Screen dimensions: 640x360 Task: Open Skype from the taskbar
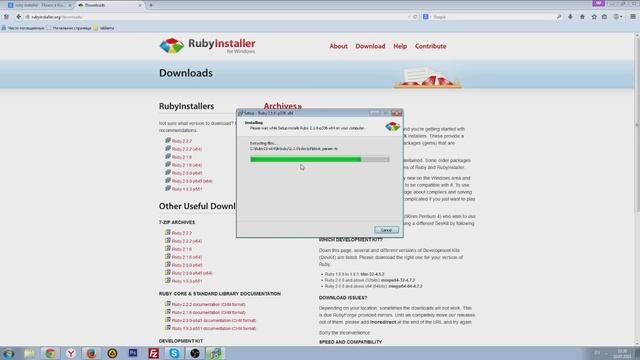coord(174,353)
